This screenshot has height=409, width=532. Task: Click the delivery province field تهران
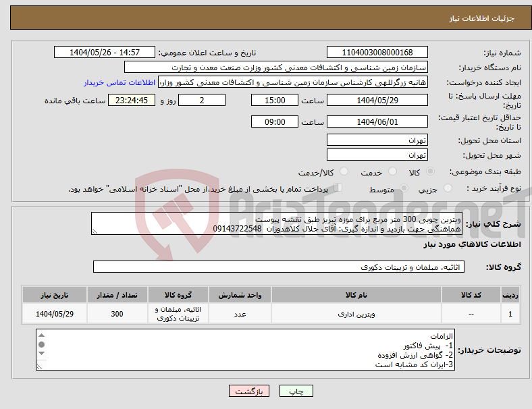point(377,140)
